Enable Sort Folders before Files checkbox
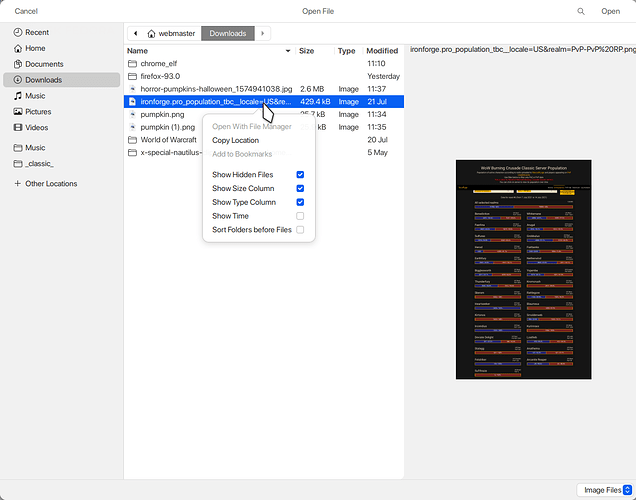636x500 pixels. pos(300,230)
